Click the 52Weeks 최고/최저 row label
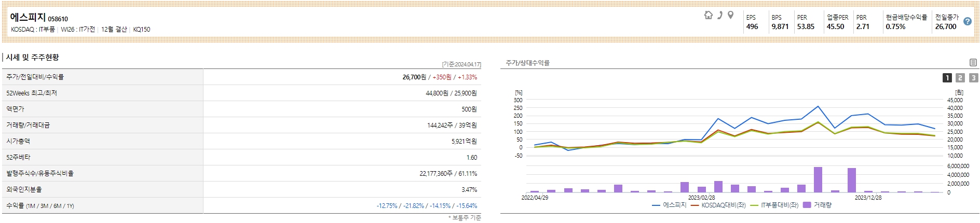980x223 pixels. tap(32, 93)
